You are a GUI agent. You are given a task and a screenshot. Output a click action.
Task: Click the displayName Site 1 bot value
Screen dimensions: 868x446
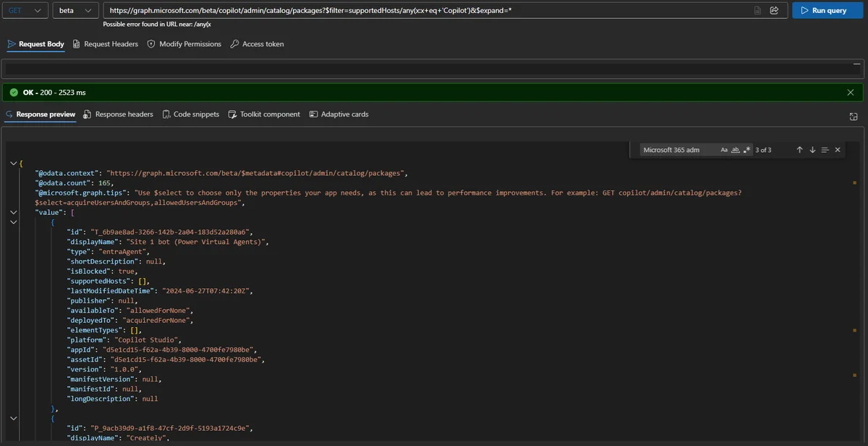click(197, 242)
